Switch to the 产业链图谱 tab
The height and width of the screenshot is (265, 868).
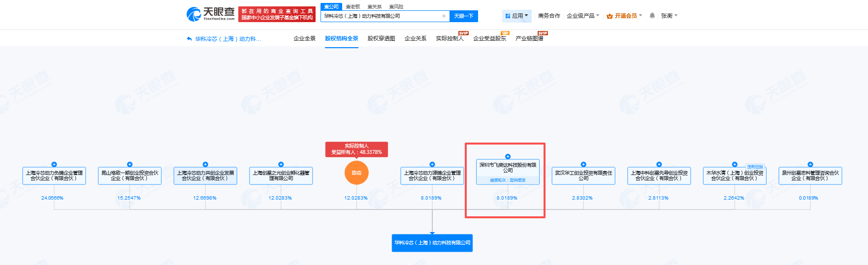[529, 38]
